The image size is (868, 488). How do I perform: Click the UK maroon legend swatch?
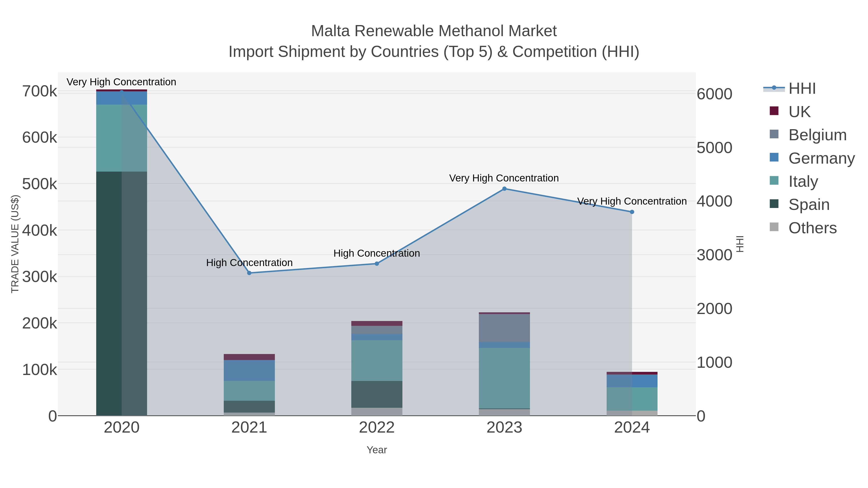(x=774, y=111)
